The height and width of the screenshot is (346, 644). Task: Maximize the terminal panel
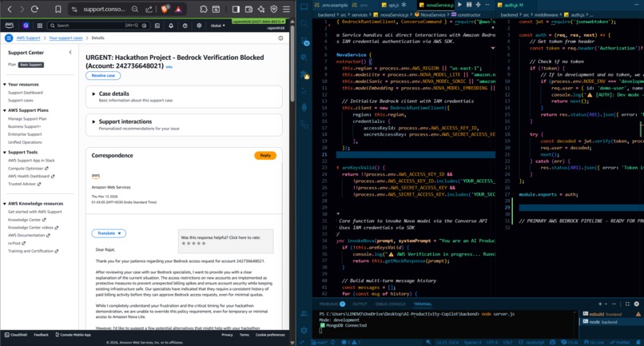click(627, 304)
